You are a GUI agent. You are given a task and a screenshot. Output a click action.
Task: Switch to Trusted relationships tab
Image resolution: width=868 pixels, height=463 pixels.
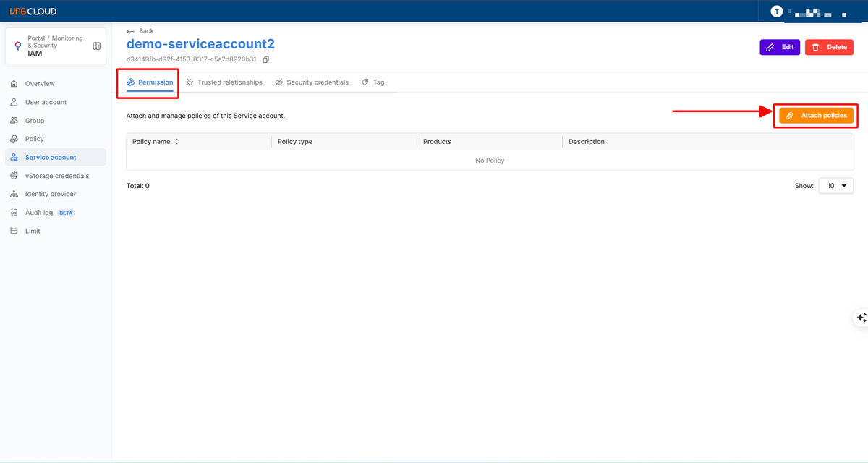(224, 82)
